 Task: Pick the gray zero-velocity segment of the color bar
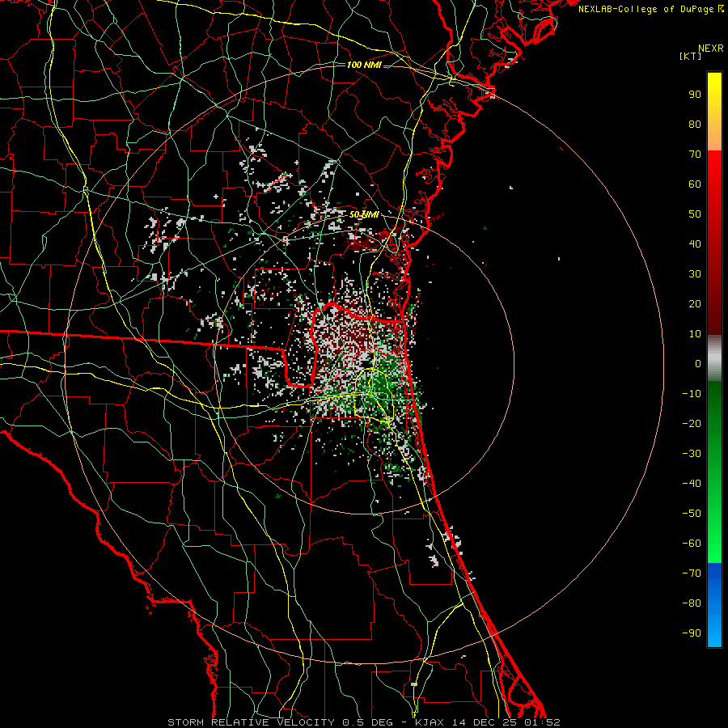pos(714,358)
